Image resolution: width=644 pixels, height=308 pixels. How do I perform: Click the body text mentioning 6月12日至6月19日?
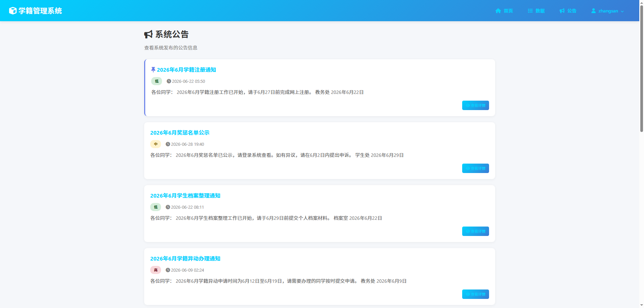(x=278, y=281)
